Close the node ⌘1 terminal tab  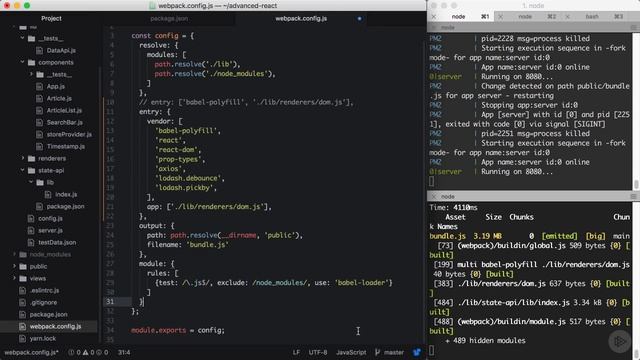pos(434,17)
